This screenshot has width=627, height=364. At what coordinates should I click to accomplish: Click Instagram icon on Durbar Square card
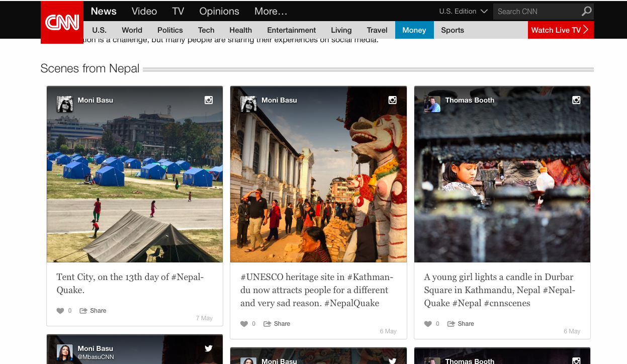pos(576,100)
